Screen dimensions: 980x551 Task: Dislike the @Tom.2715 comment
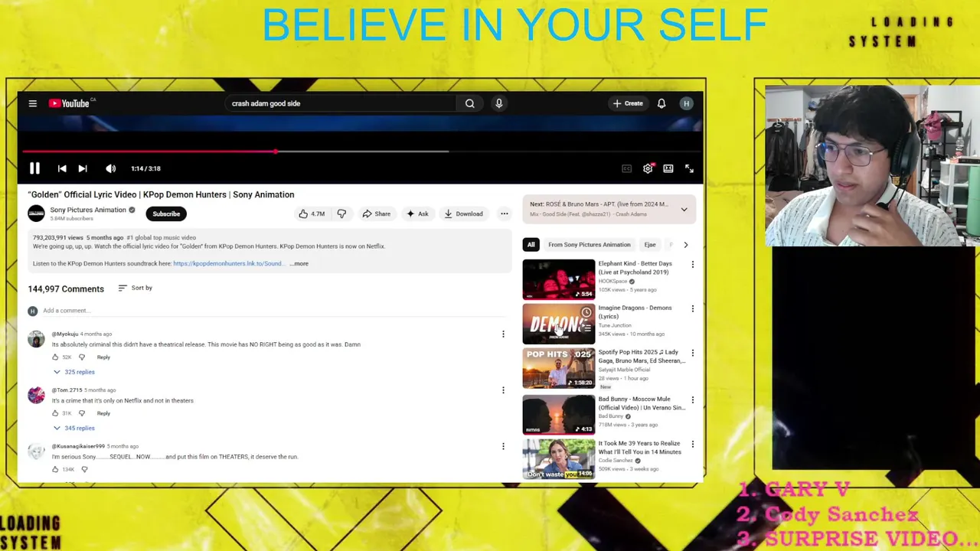[x=82, y=413]
